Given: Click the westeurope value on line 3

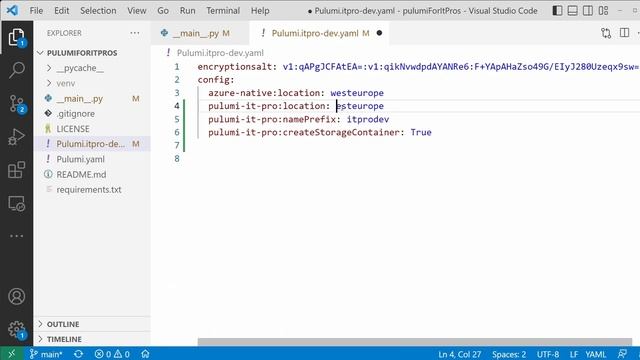Looking at the screenshot, I should coord(357,93).
